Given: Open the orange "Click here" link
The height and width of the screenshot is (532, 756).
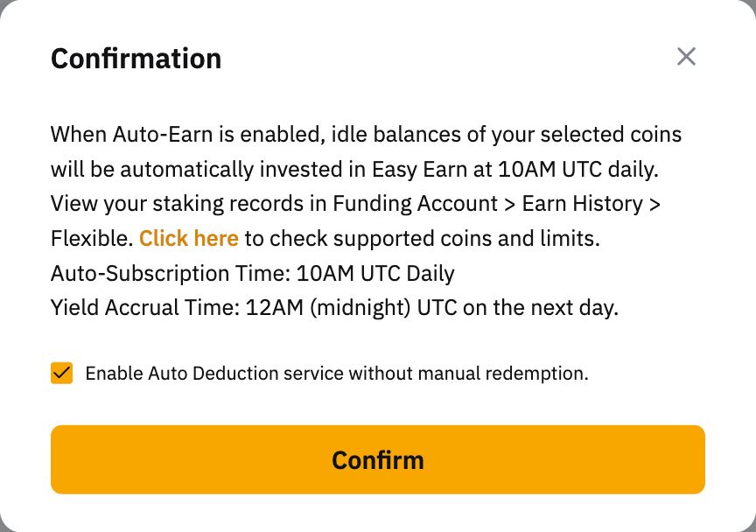Looking at the screenshot, I should coord(189,238).
